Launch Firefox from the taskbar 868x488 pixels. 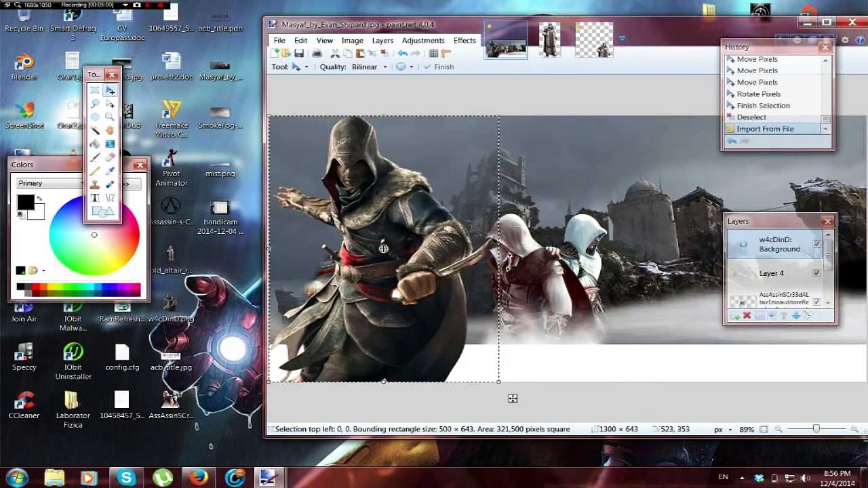coord(199,478)
